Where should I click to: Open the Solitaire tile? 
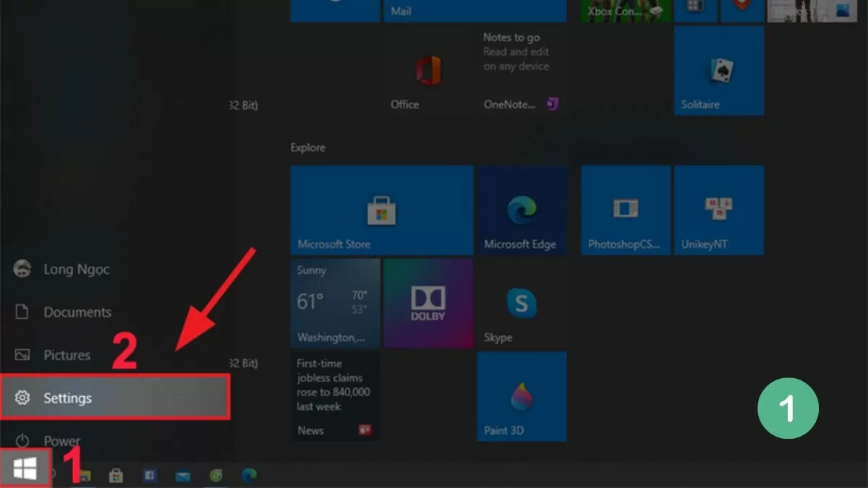[x=718, y=71]
